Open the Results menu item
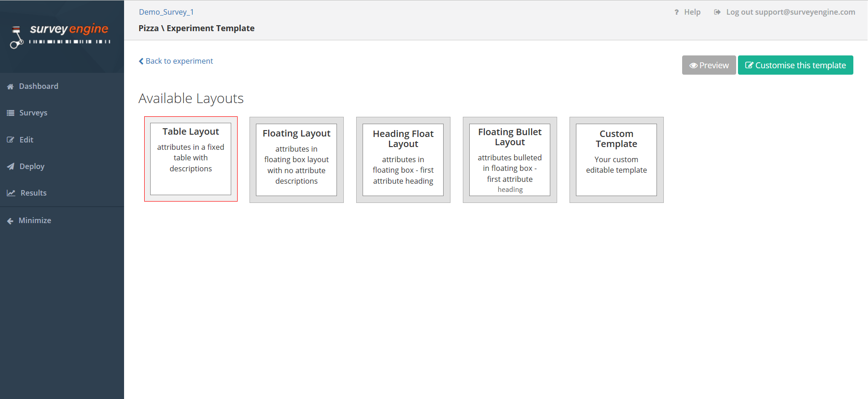This screenshot has width=868, height=399. tap(33, 193)
